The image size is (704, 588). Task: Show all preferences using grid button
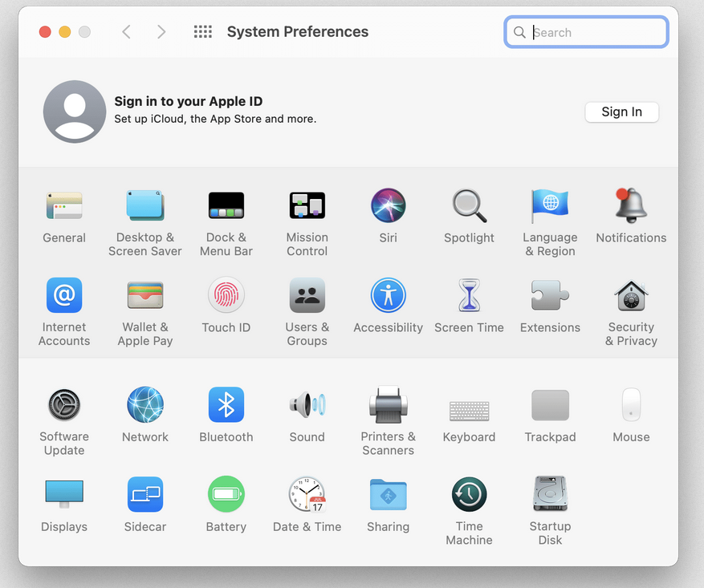point(203,32)
